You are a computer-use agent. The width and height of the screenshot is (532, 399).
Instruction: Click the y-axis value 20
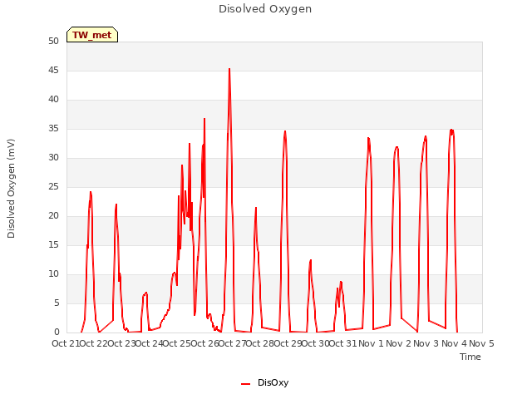[x=53, y=216]
